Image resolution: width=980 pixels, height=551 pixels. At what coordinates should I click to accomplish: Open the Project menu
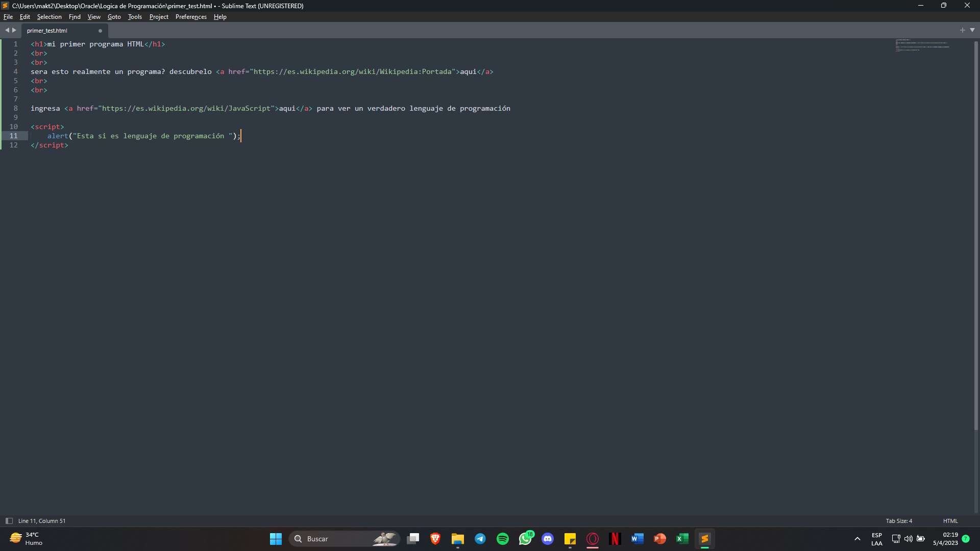click(x=159, y=17)
